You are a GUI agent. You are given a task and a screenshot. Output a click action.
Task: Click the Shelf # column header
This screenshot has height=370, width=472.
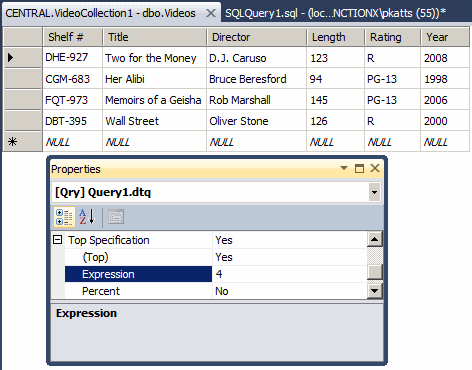pos(73,37)
